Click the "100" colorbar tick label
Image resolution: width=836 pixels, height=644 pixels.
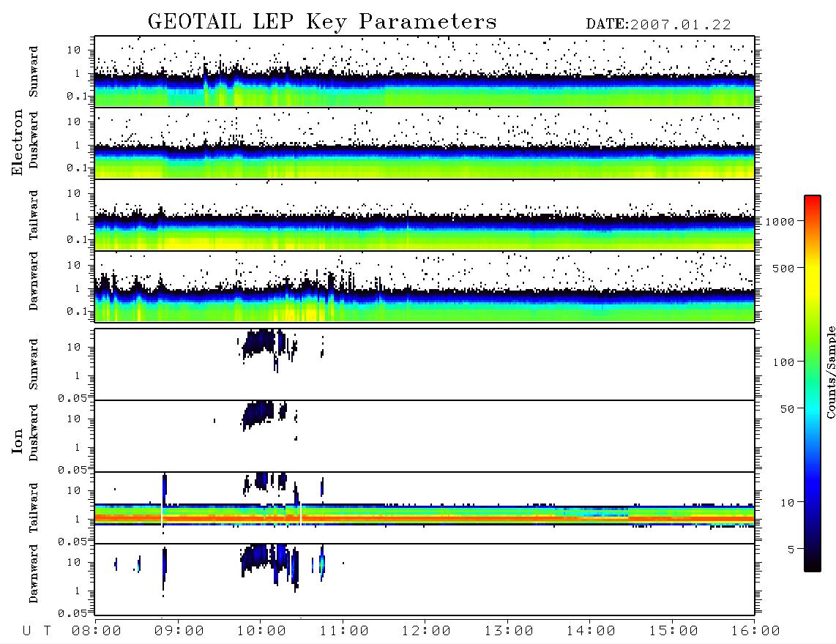pos(784,362)
